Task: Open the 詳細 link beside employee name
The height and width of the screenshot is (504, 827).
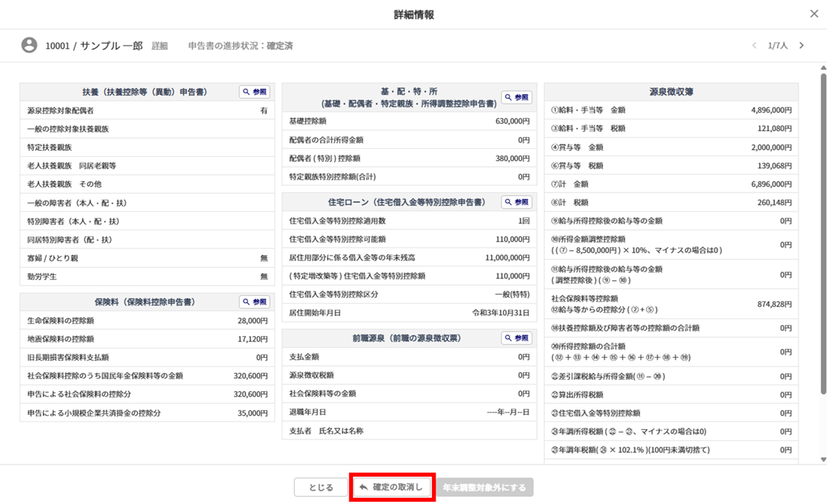Action: coord(160,46)
